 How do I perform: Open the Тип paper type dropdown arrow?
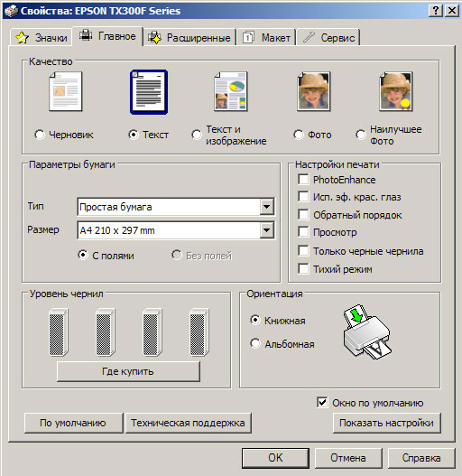tap(267, 207)
